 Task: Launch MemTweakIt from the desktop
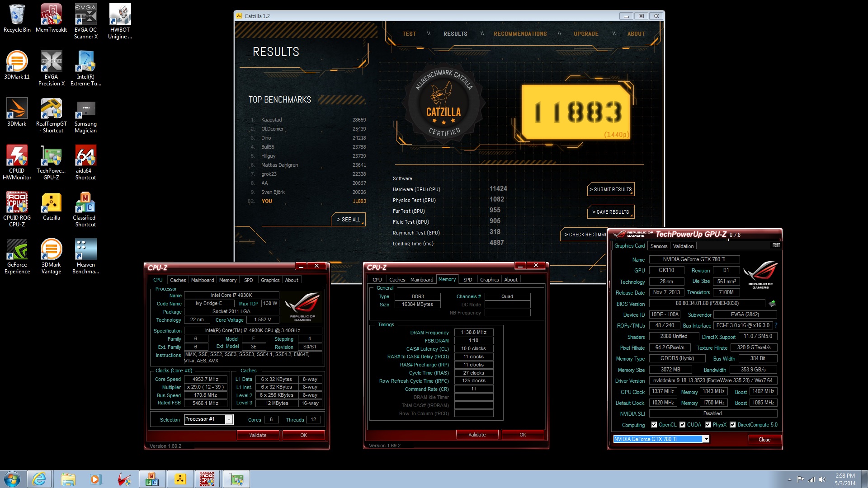[51, 19]
